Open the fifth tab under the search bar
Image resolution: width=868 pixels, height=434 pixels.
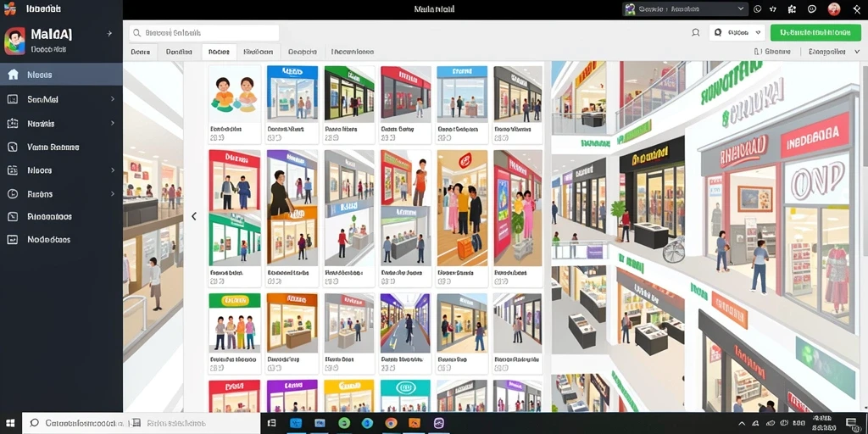pyautogui.click(x=303, y=52)
